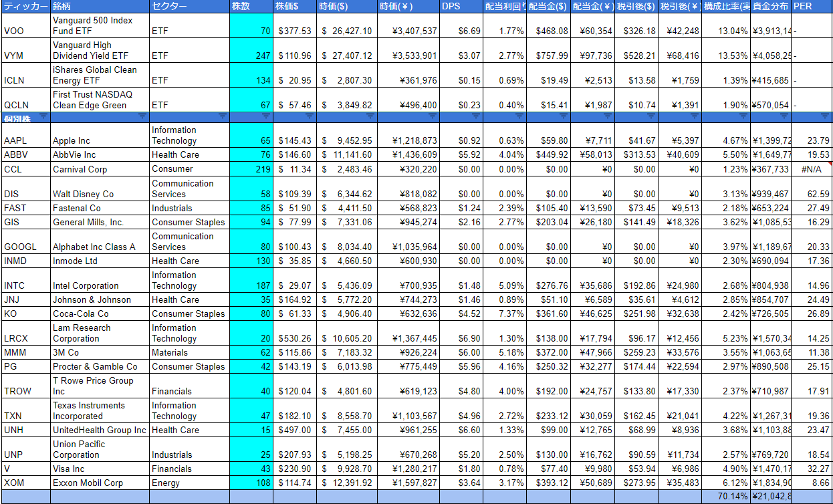The image size is (833, 504).
Task: Expand filter dropdown for 税引後(￥) column
Action: [695, 116]
